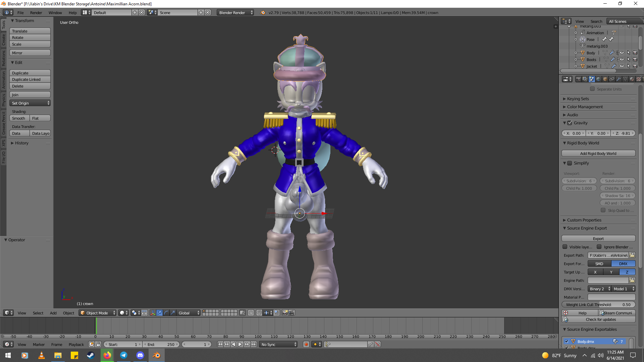The image size is (644, 362).
Task: Open the Object Mode dropdown
Action: pyautogui.click(x=97, y=313)
